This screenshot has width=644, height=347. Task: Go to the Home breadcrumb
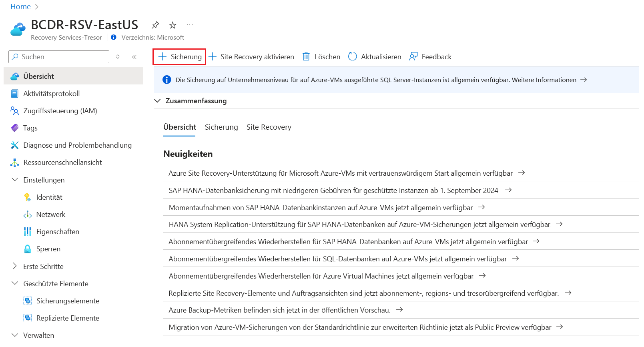pyautogui.click(x=20, y=7)
